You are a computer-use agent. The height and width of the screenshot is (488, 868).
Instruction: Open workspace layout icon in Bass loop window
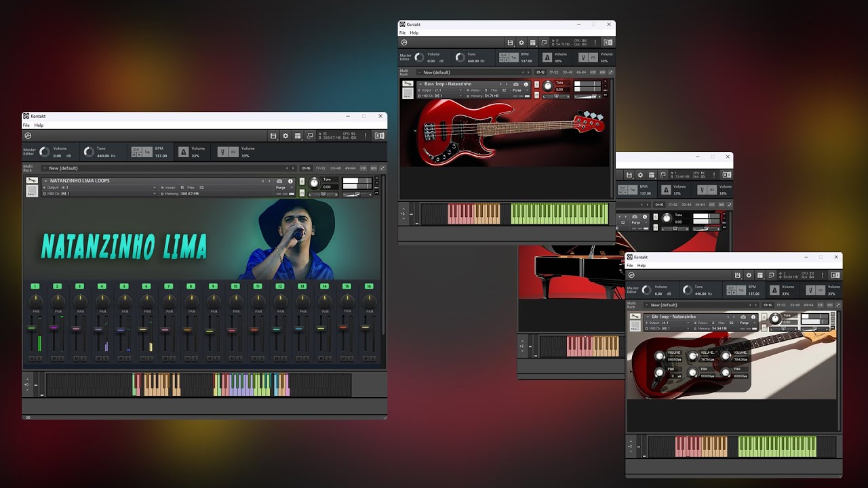533,42
